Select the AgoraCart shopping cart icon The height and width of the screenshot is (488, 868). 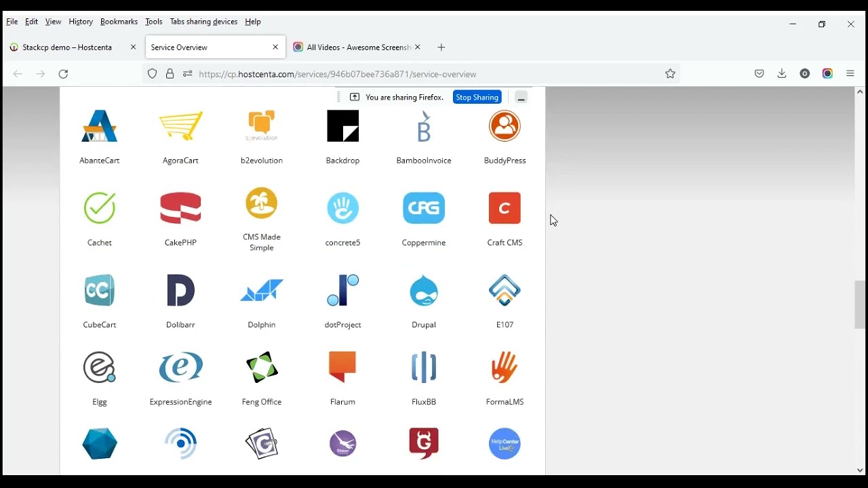coord(181,127)
